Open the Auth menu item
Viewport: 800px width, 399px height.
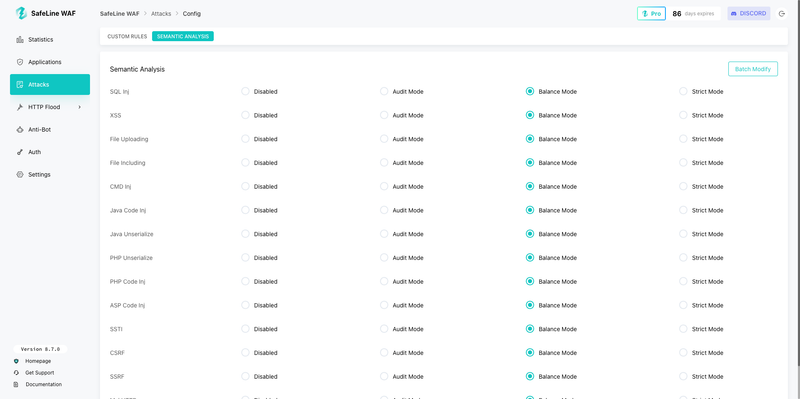(x=50, y=152)
